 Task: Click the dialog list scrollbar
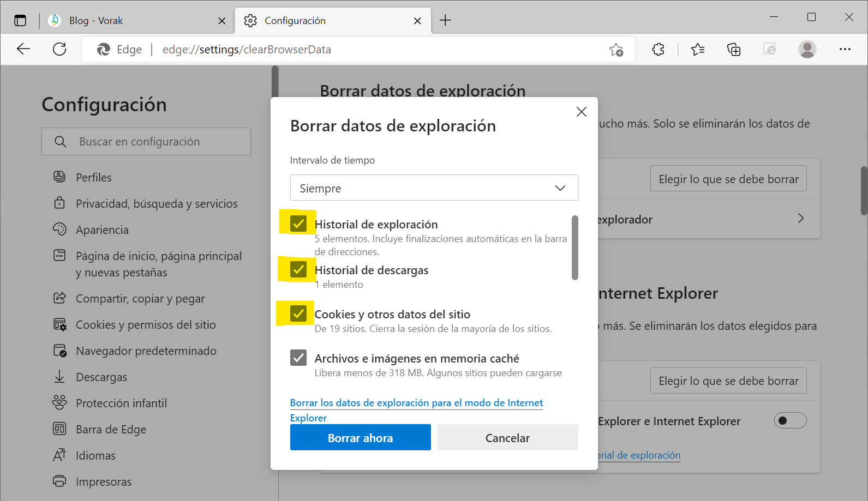pyautogui.click(x=574, y=248)
